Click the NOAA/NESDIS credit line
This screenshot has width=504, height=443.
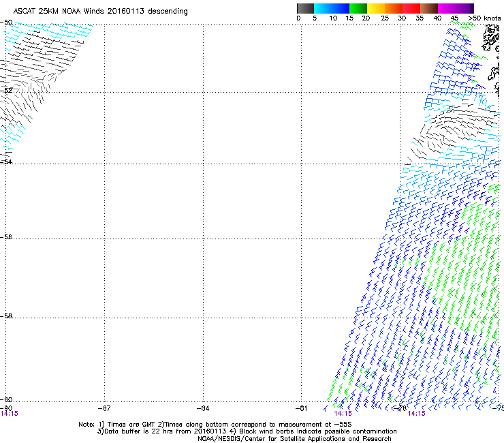[294, 439]
